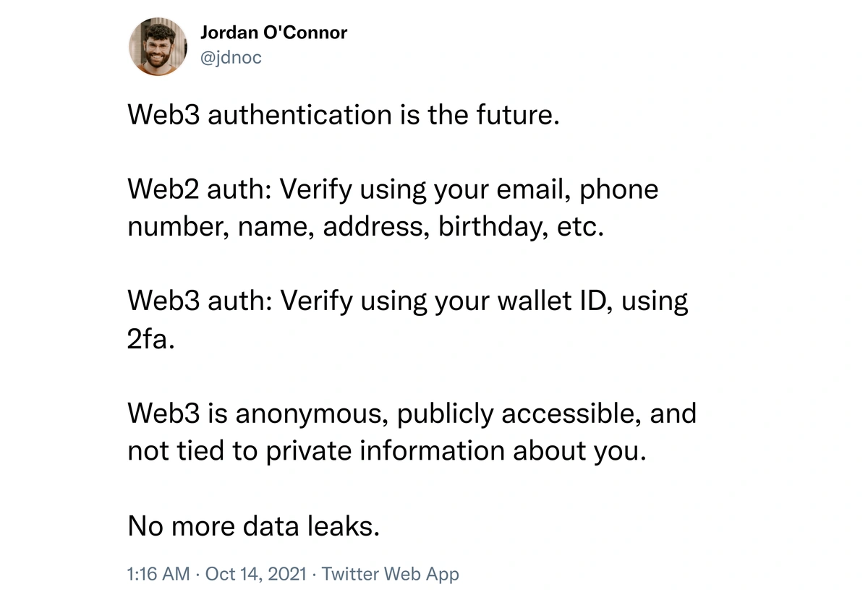Screen dimensions: 868x592
Task: Click the line "Web3 authentication is the future."
Action: [x=344, y=115]
